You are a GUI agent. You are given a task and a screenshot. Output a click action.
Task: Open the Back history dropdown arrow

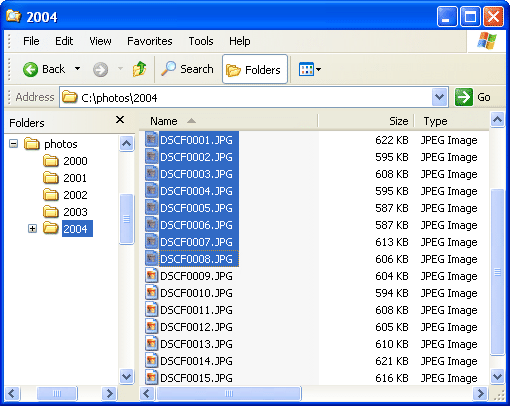(77, 69)
